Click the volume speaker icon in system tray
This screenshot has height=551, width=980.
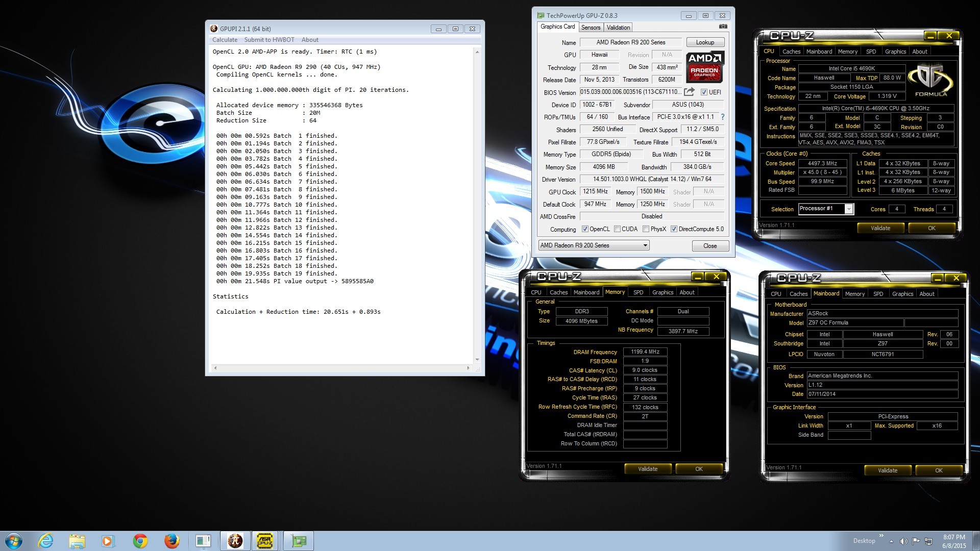(903, 541)
